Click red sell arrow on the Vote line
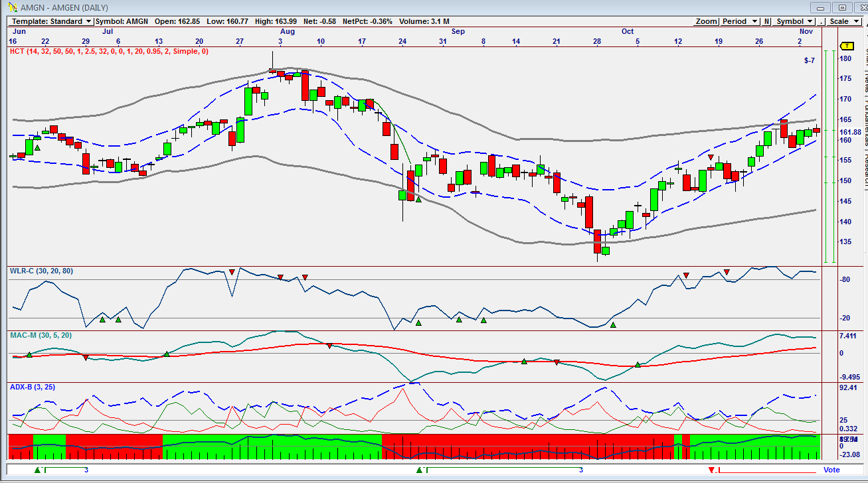Viewport: 868px width, 483px height. [711, 470]
